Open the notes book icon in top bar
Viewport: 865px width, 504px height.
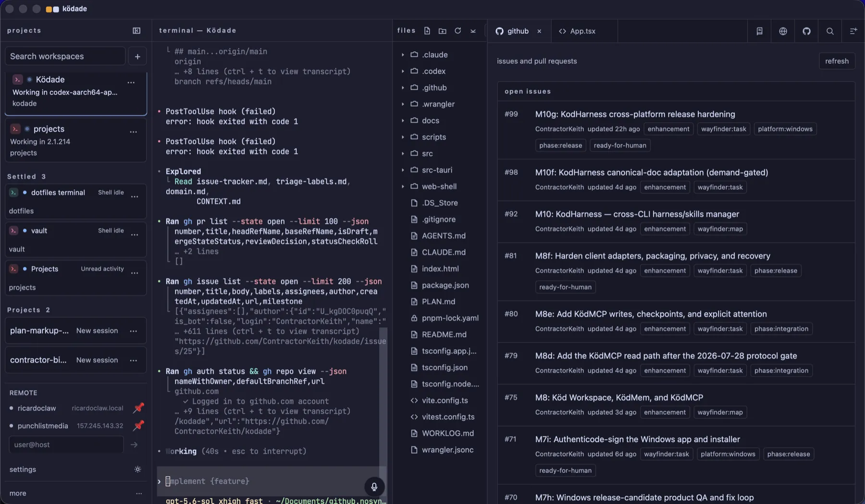coord(759,31)
